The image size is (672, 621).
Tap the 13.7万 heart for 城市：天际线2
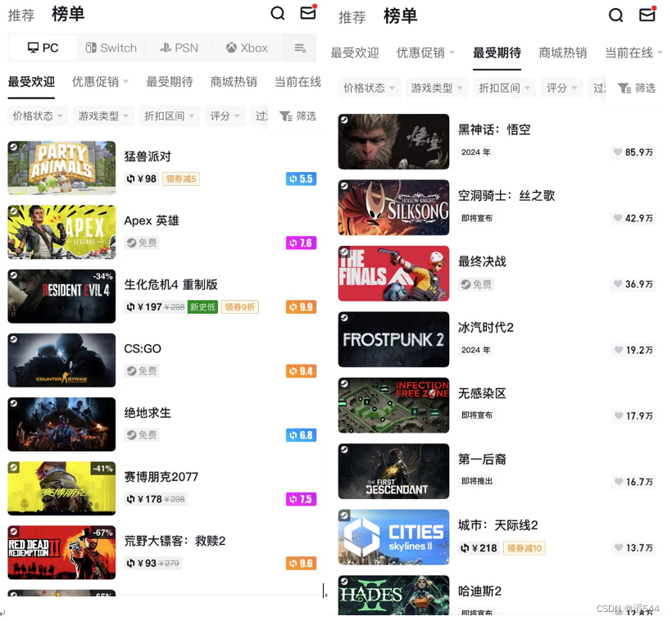(633, 548)
